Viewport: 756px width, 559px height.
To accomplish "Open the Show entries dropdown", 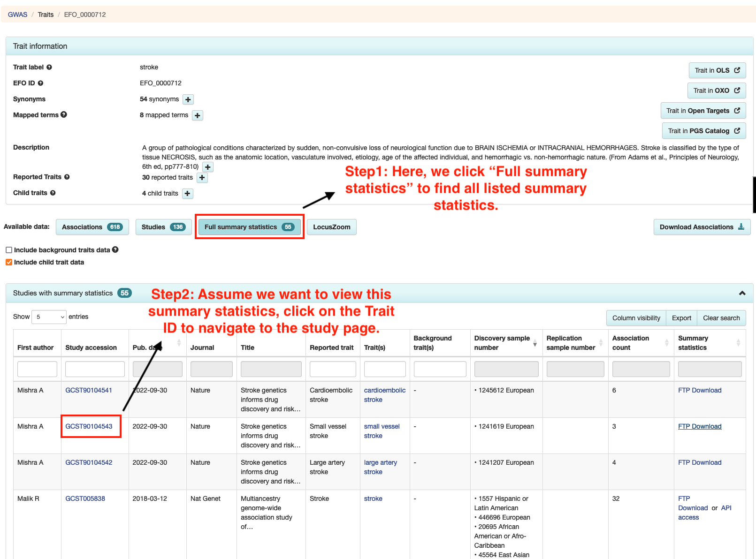I will pyautogui.click(x=49, y=317).
